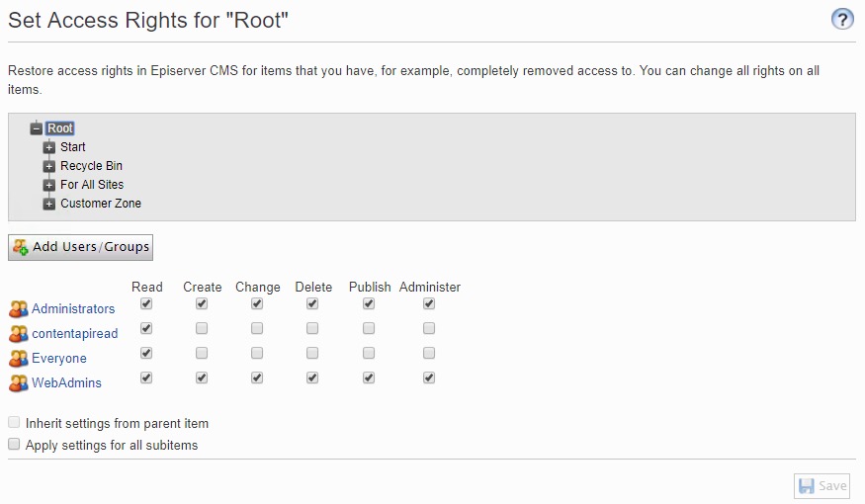Check Apply settings for all subitems
This screenshot has width=865, height=504.
click(14, 445)
